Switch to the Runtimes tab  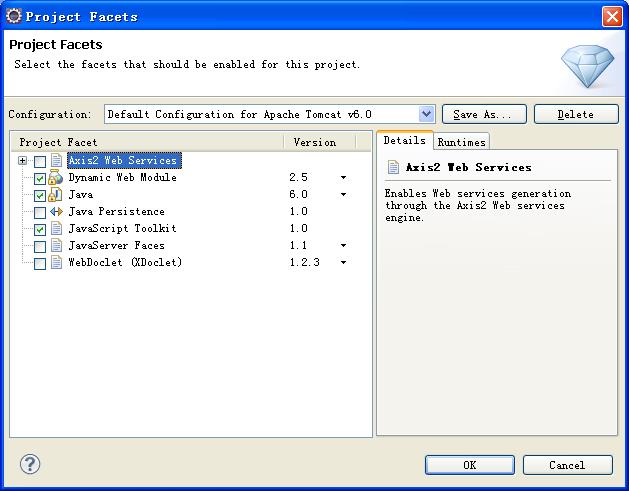[x=461, y=142]
